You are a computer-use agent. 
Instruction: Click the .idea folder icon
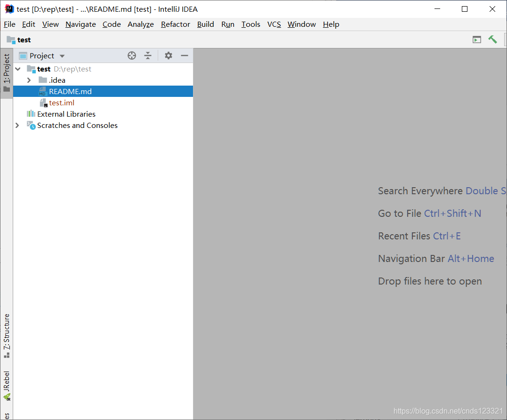tap(43, 80)
